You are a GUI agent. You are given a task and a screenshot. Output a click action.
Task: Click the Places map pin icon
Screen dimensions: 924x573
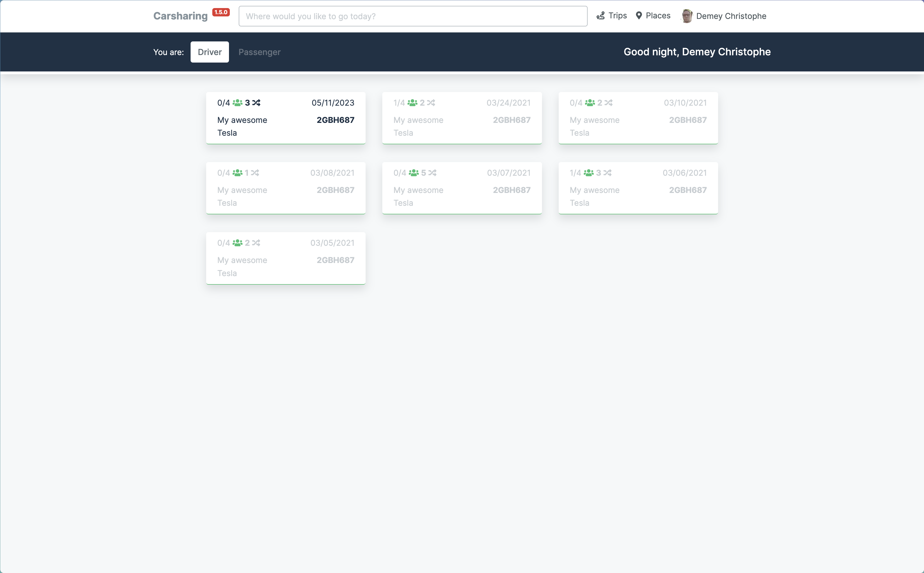639,16
